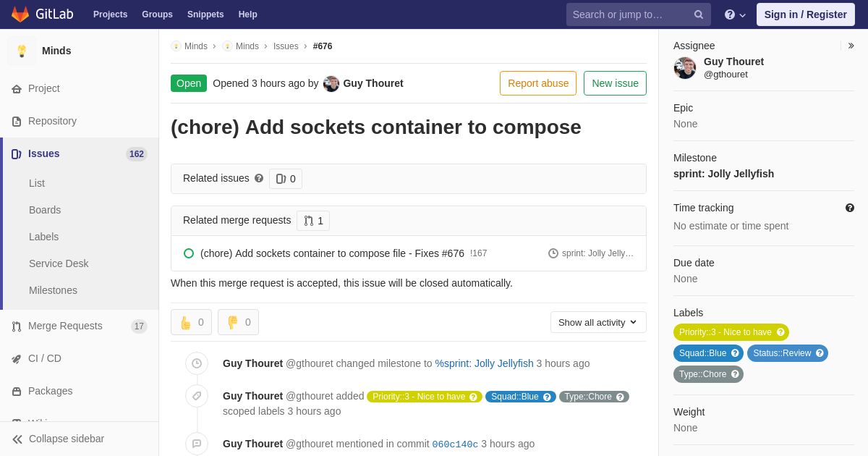Screen dimensions: 868x456
Task: Click the 162 issues count badge
Action: 137,154
